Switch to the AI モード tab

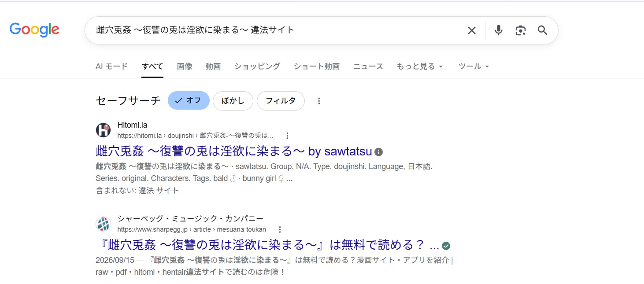[x=111, y=66]
